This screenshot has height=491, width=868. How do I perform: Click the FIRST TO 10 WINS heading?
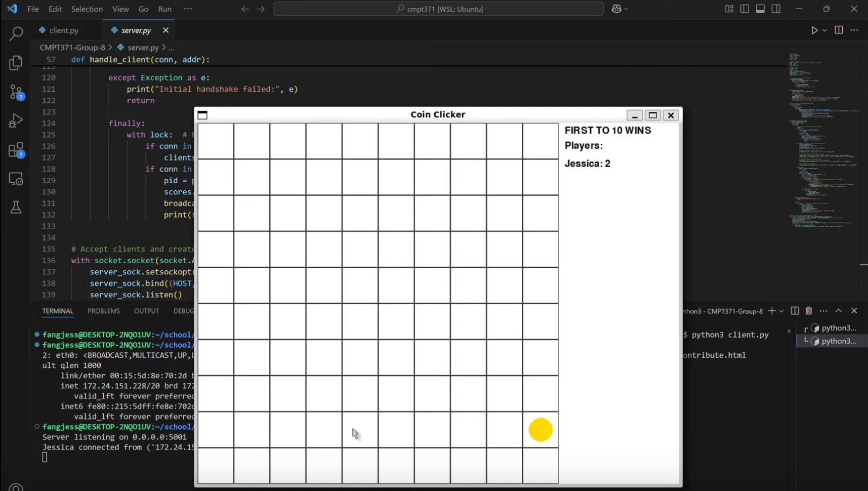click(x=608, y=130)
